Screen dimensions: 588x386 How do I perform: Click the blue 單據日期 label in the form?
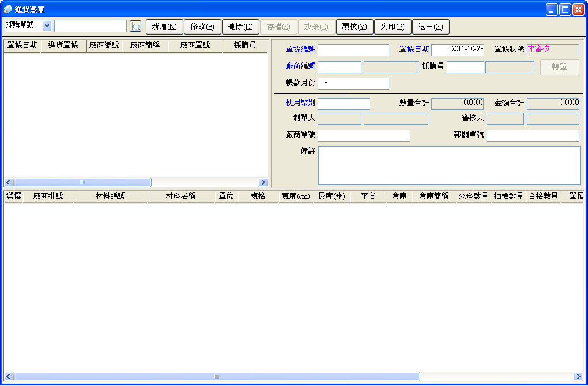pos(414,49)
